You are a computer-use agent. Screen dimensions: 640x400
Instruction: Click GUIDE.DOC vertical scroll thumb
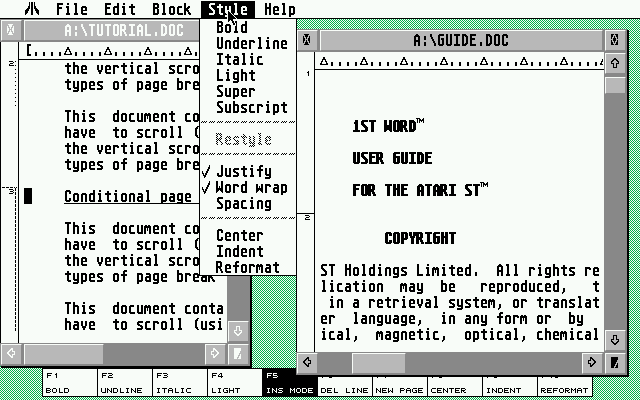tap(615, 85)
